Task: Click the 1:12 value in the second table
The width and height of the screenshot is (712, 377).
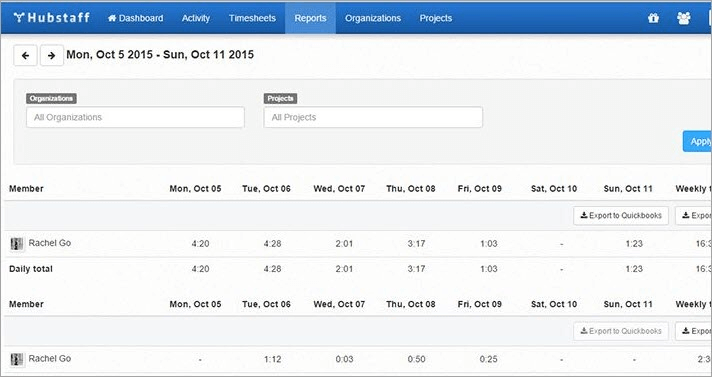Action: pyautogui.click(x=272, y=359)
